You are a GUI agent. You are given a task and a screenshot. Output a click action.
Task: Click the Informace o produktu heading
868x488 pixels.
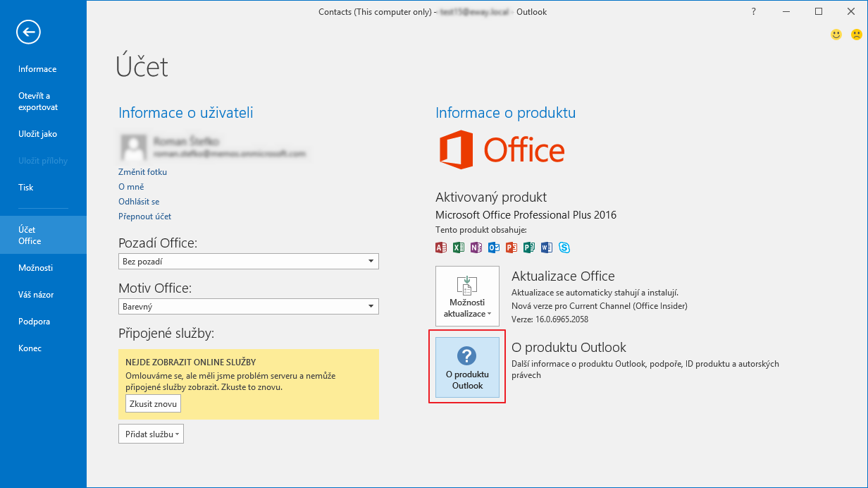[x=505, y=113]
